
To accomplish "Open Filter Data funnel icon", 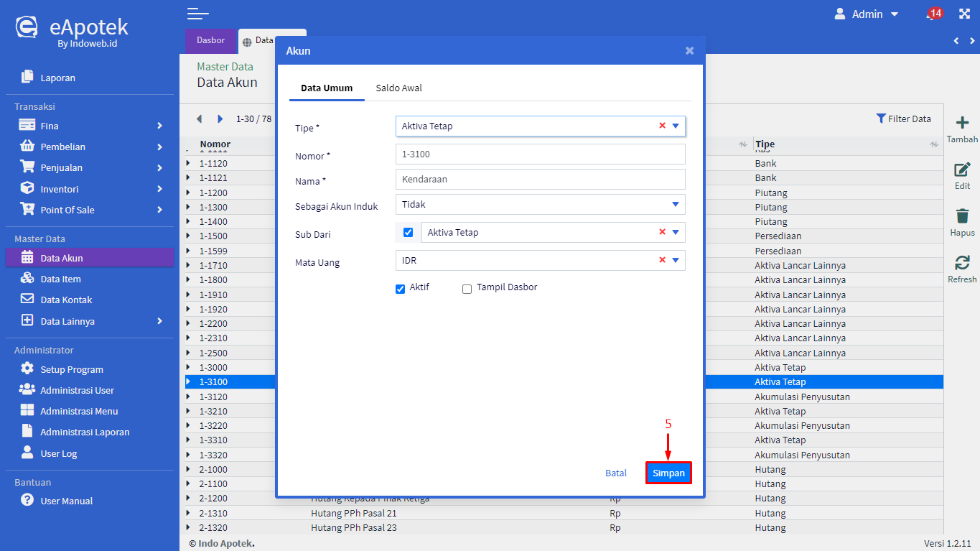I will coord(881,119).
